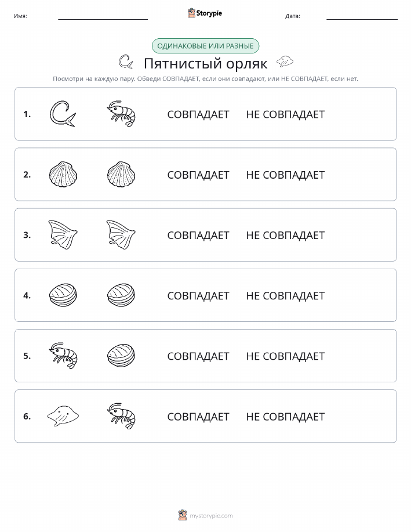Click the shrimp picture in row 1
The height and width of the screenshot is (532, 411).
121,114
